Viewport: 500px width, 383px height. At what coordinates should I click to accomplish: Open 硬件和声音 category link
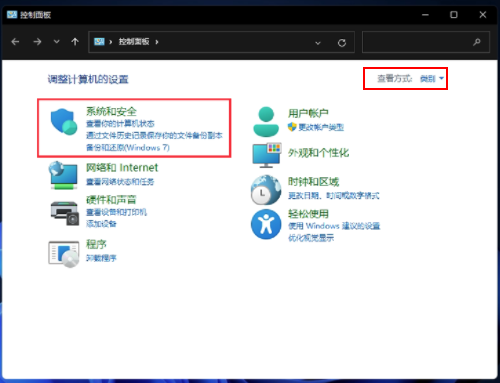coord(111,200)
